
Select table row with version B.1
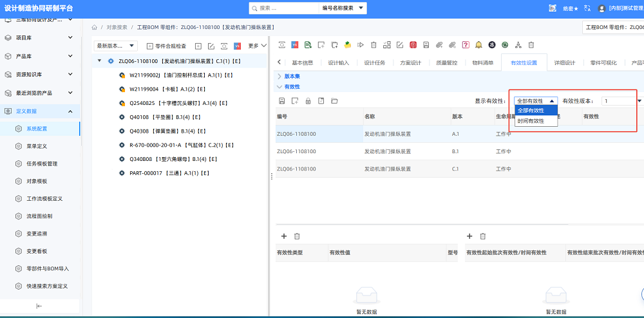(460, 151)
